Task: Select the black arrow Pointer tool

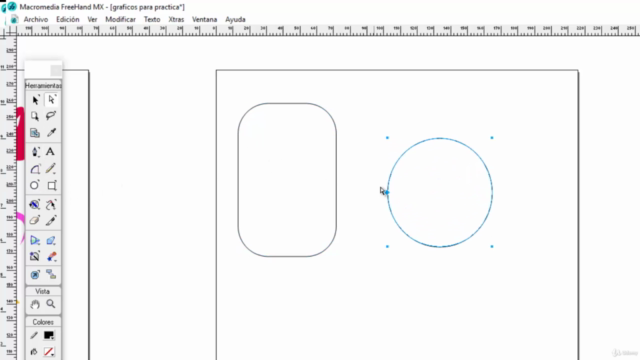Action: click(35, 100)
